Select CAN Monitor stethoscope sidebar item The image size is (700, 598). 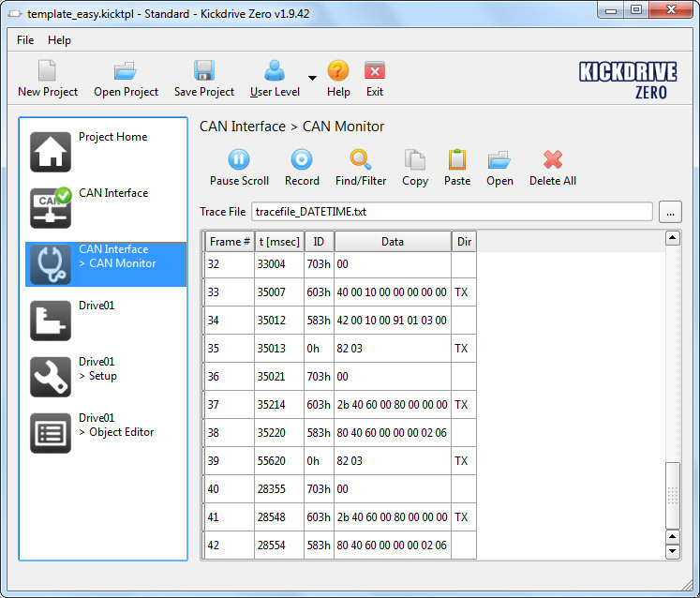point(106,264)
